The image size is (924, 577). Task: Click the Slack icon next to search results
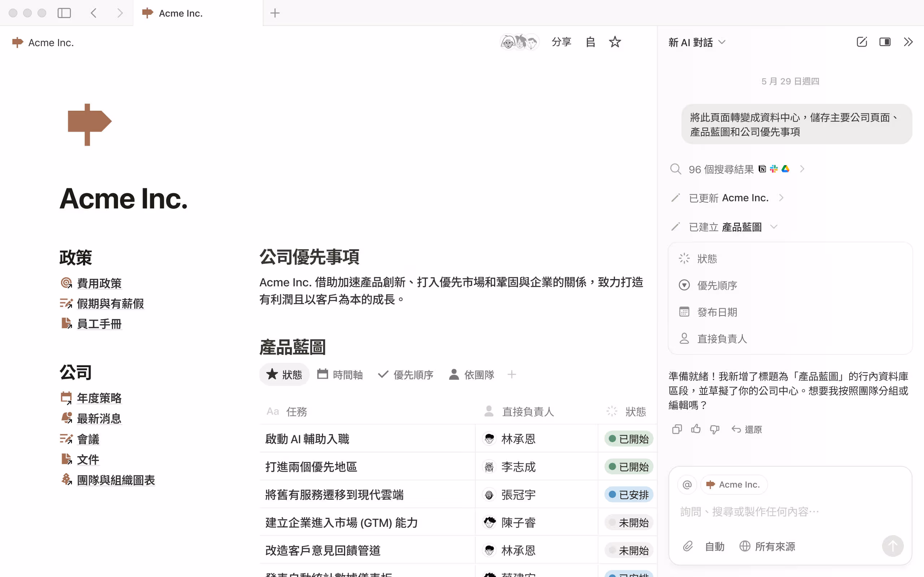point(774,169)
